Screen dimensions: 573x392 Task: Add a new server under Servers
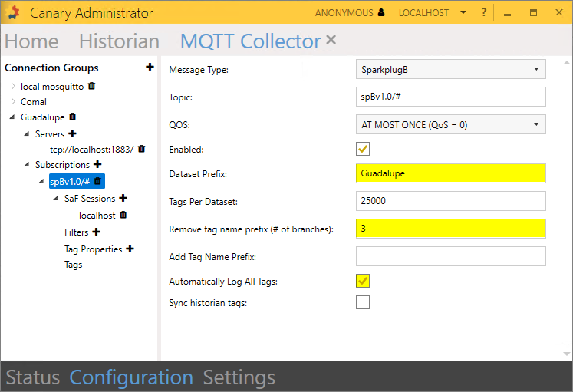coord(73,134)
